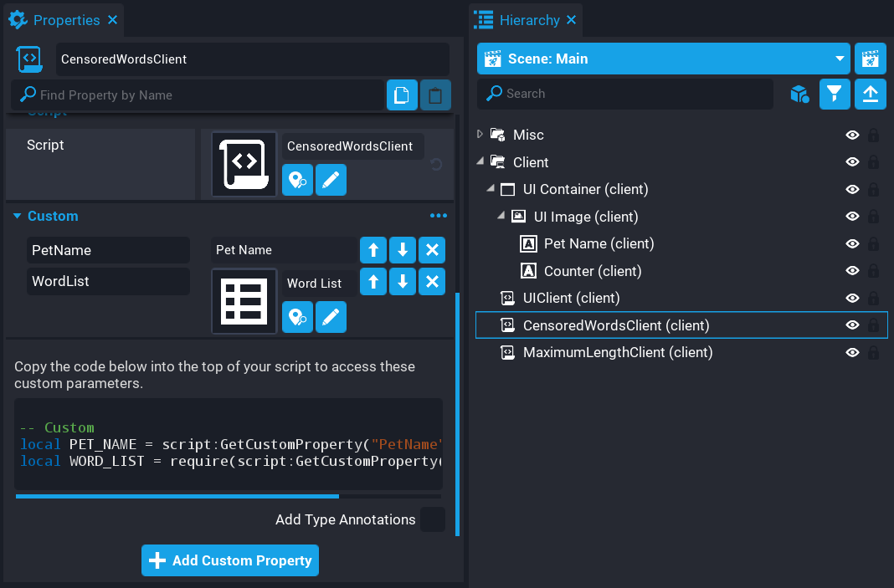Collapse the Custom properties section

(17, 216)
